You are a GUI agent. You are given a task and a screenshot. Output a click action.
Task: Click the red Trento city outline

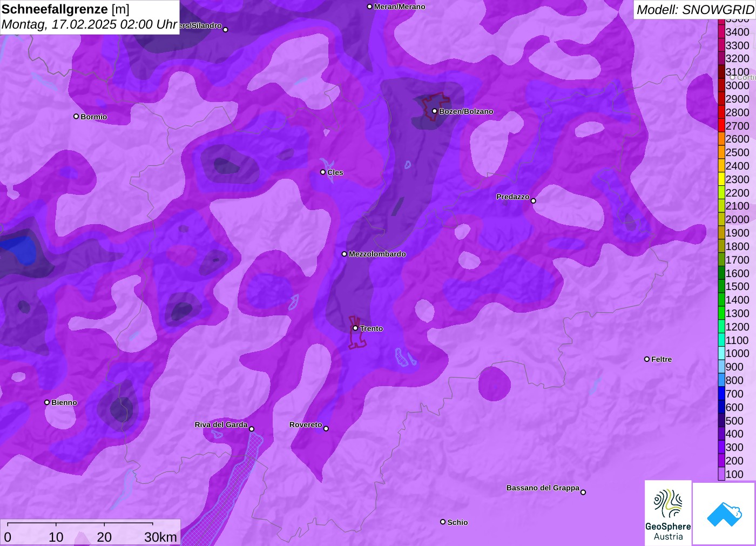[357, 333]
